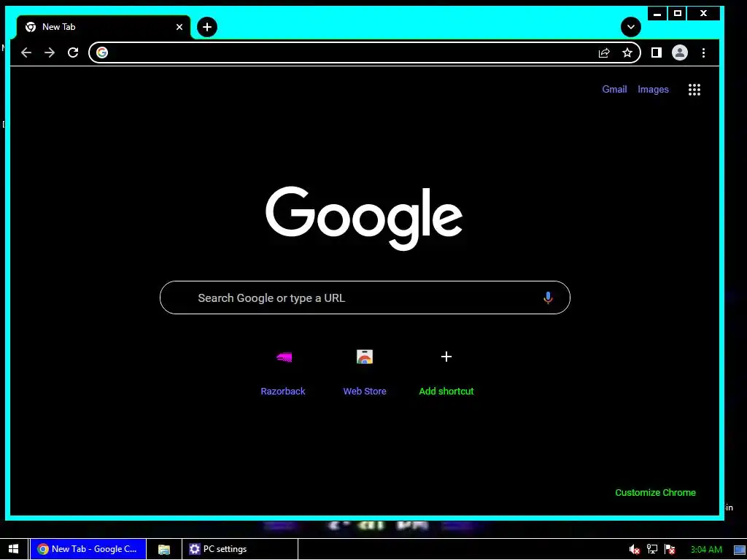Open Chrome's three-dot menu
Viewport: 747px width, 560px height.
(704, 52)
